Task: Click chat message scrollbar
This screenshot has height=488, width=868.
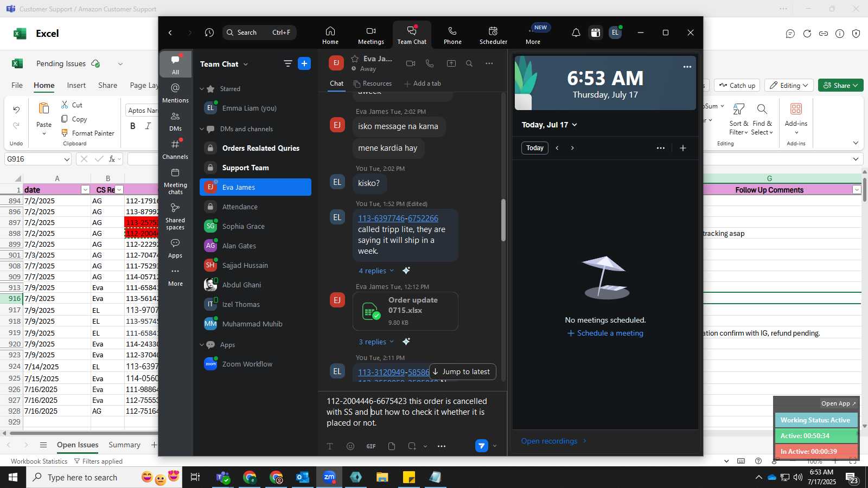Action: pyautogui.click(x=503, y=220)
